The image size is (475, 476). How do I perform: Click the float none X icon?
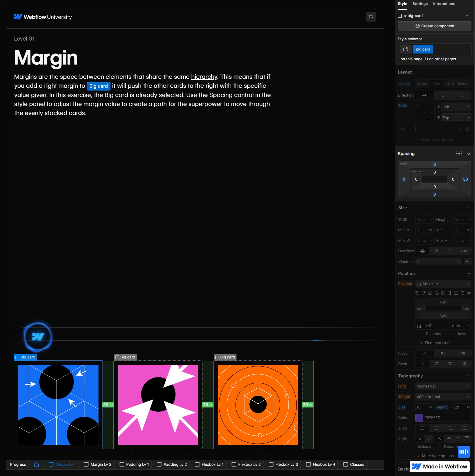(424, 353)
